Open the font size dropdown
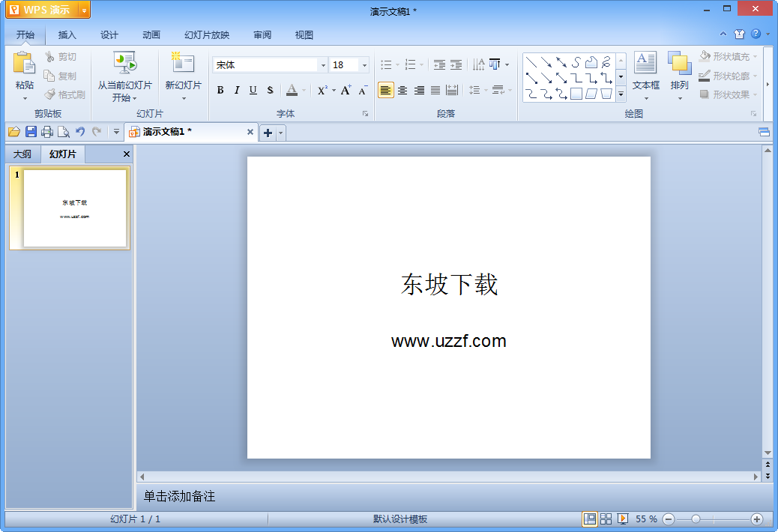The height and width of the screenshot is (532, 778). [365, 64]
